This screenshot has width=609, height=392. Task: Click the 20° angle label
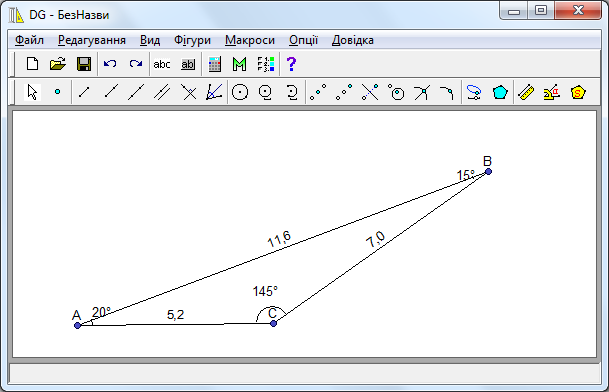pyautogui.click(x=101, y=312)
